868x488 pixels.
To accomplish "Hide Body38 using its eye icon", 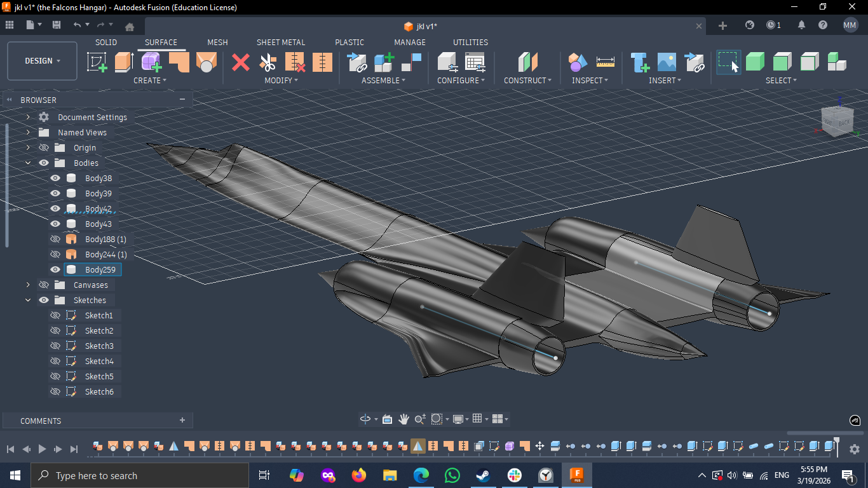I will [x=55, y=178].
